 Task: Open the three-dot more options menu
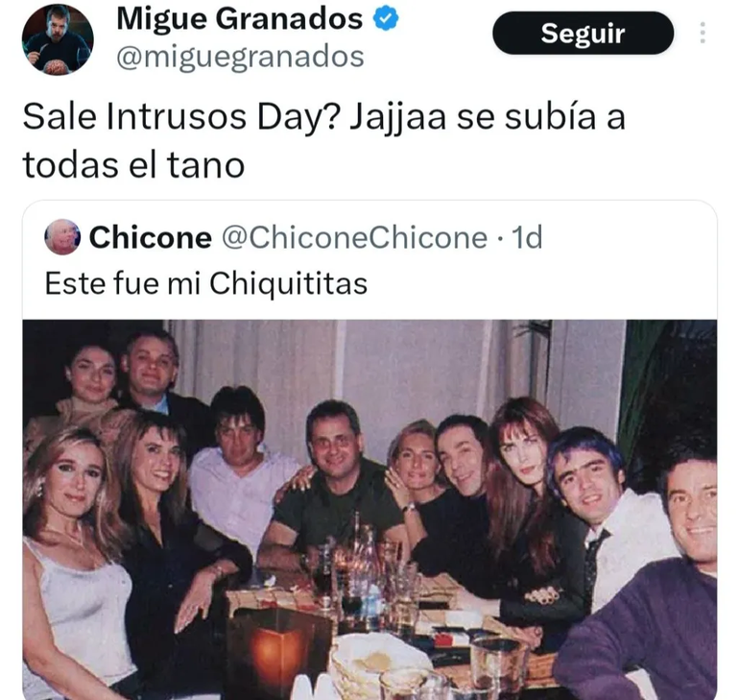click(703, 33)
